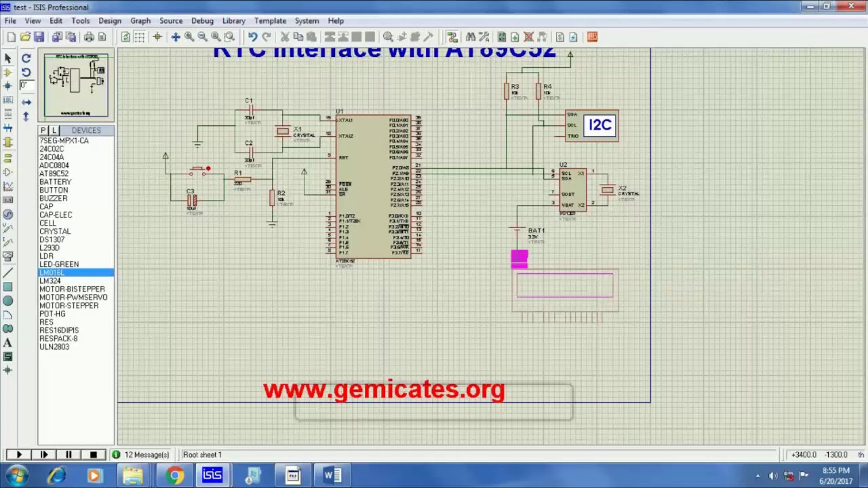Screen dimensions: 868x488
Task: Rotate part clockwise
Action: pos(26,58)
